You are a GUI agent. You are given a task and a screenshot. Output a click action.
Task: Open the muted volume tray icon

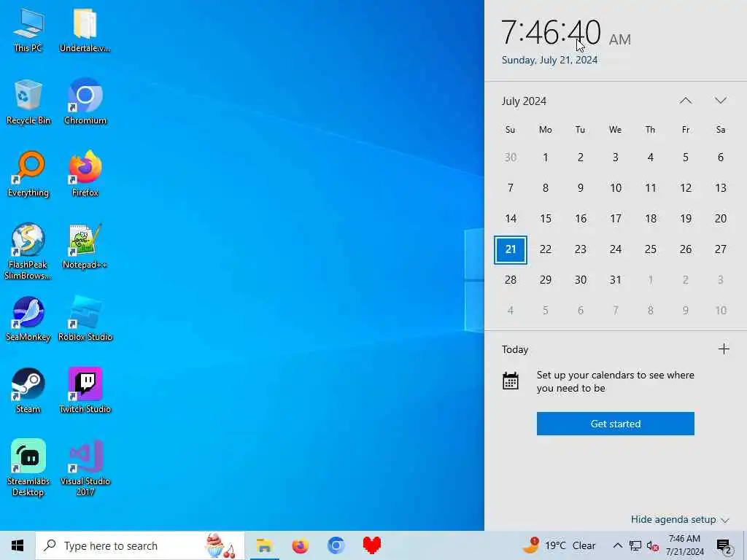653,545
